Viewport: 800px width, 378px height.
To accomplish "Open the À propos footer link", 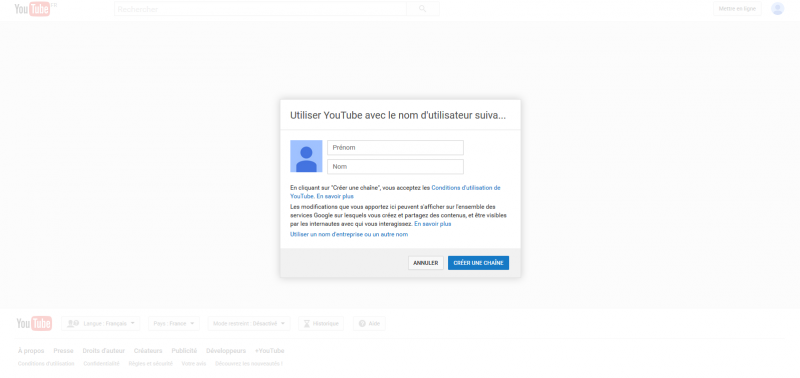I will point(31,351).
